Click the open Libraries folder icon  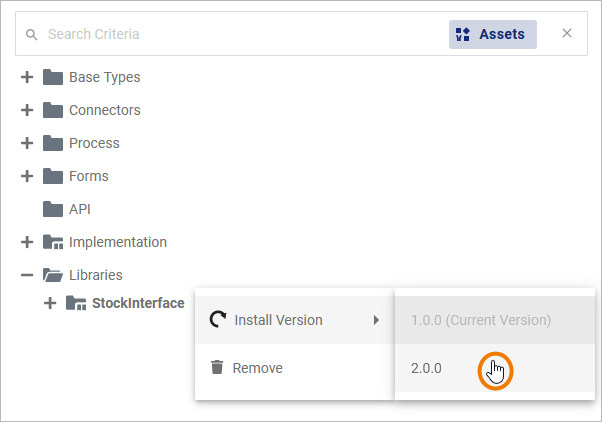pyautogui.click(x=53, y=275)
